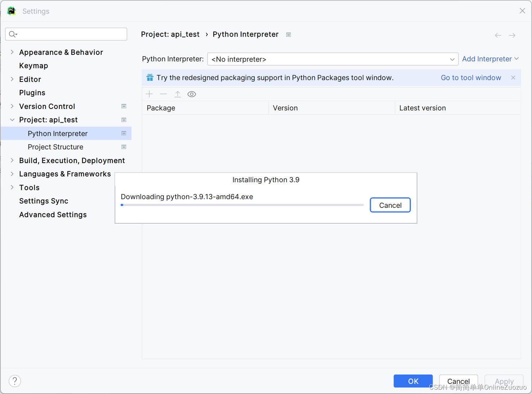
Task: Add a package with the plus icon
Action: pos(149,94)
